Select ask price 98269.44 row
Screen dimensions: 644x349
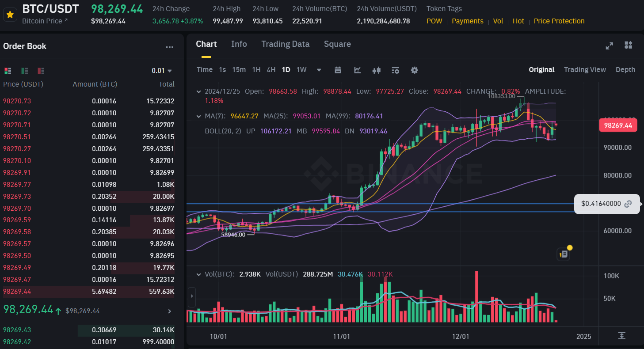(x=88, y=292)
